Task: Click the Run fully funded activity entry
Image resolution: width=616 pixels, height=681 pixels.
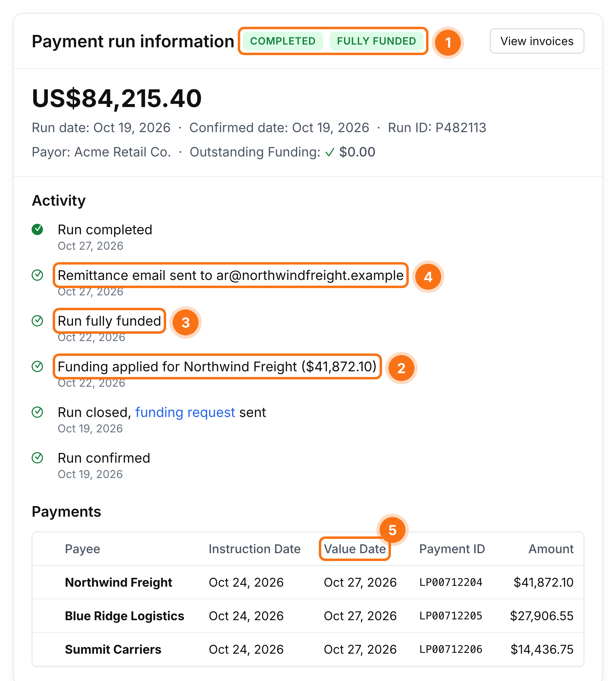Action: click(x=109, y=321)
